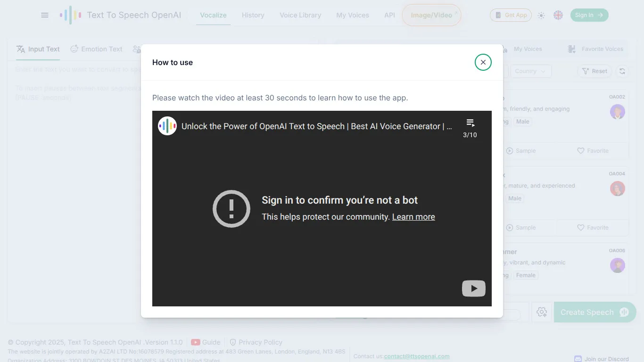Click the Image/Video button
644x362 pixels.
(x=431, y=15)
